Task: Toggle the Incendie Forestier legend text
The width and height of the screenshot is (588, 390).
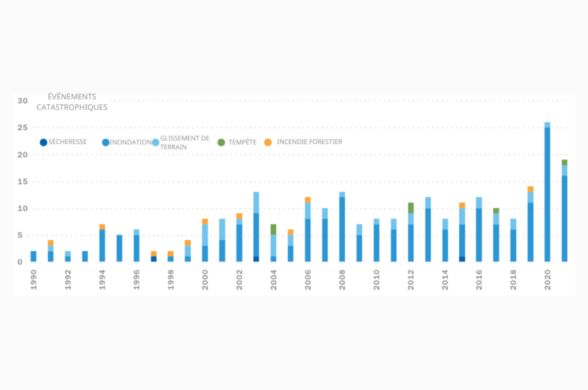Action: tap(310, 142)
